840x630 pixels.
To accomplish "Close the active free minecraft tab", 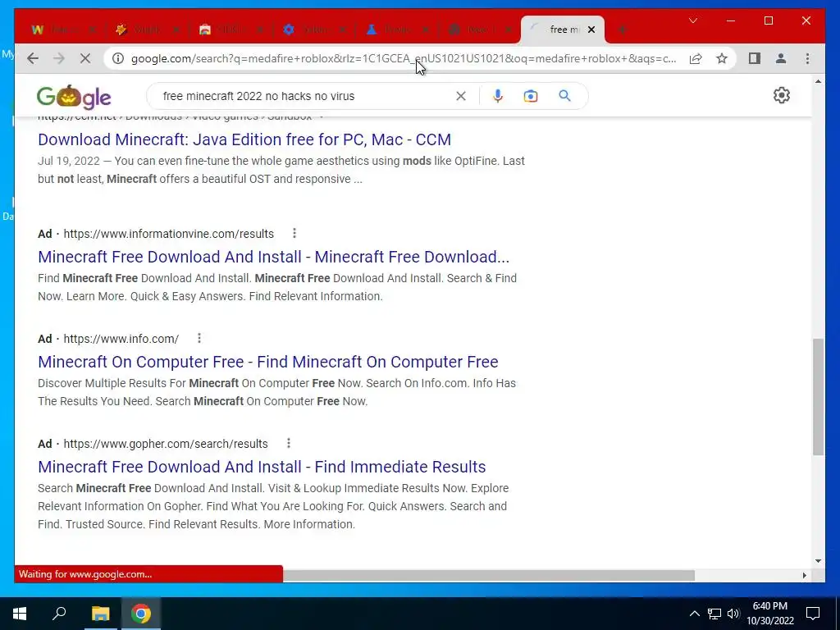I will [591, 30].
